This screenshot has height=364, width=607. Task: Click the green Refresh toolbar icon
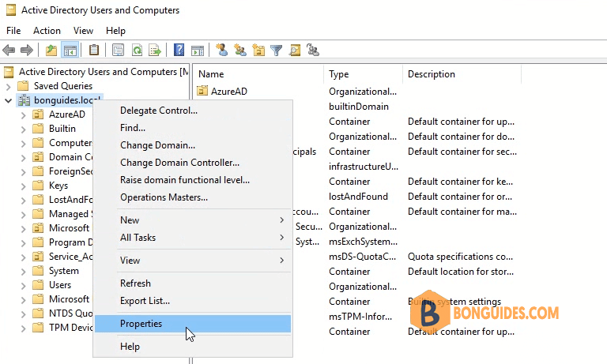coord(137,51)
